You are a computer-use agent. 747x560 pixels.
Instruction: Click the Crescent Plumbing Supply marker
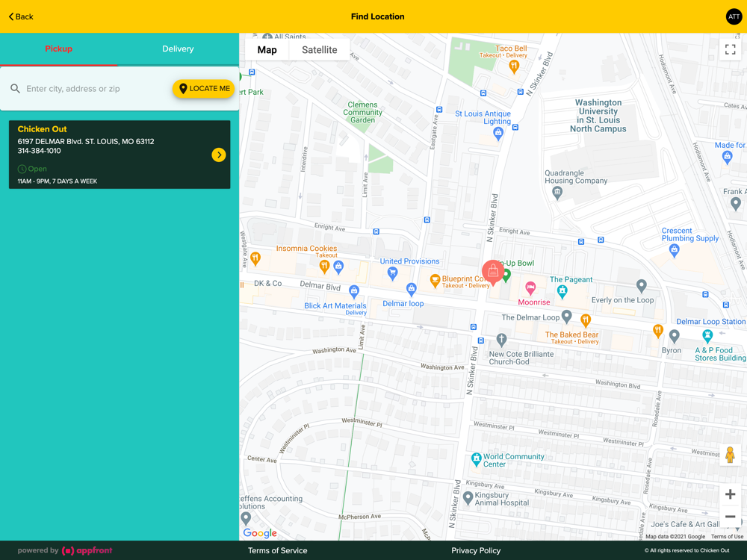[674, 251]
